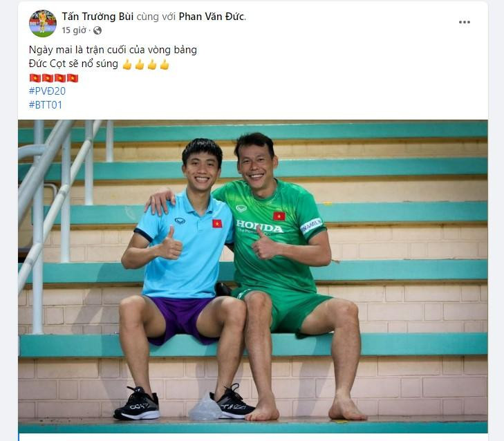Screen dimensions: 504x441
Task: Click the caption line 'Ngày mai là trận cuối'
Action: 113,50
